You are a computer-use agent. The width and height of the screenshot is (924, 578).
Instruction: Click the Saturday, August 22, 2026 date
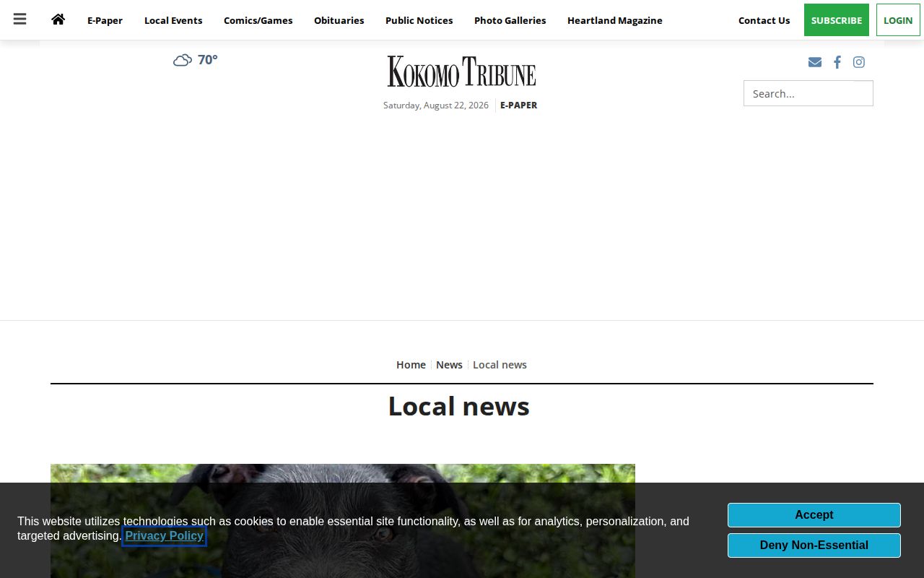[x=436, y=105]
